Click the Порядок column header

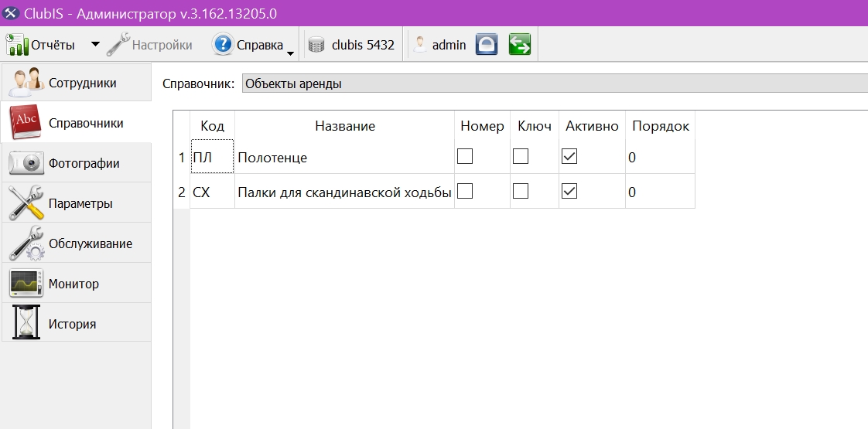(x=661, y=126)
